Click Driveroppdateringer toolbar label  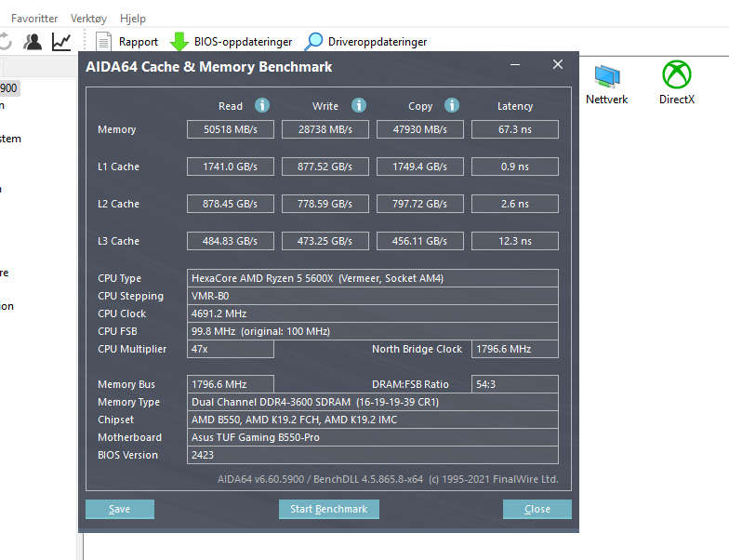click(x=378, y=42)
